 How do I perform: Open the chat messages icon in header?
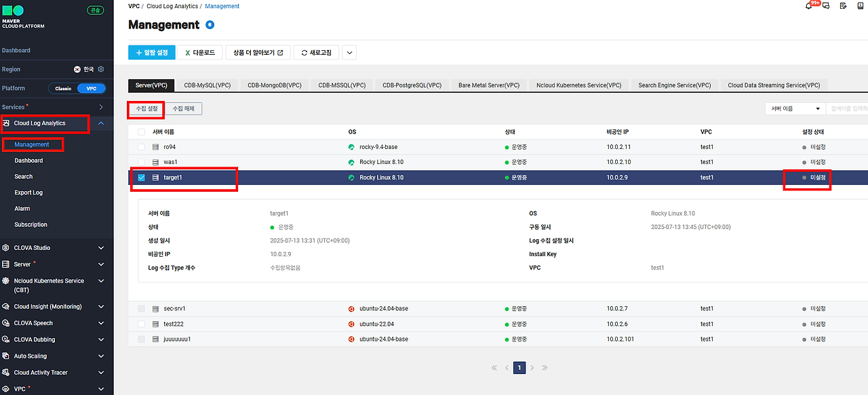point(825,6)
